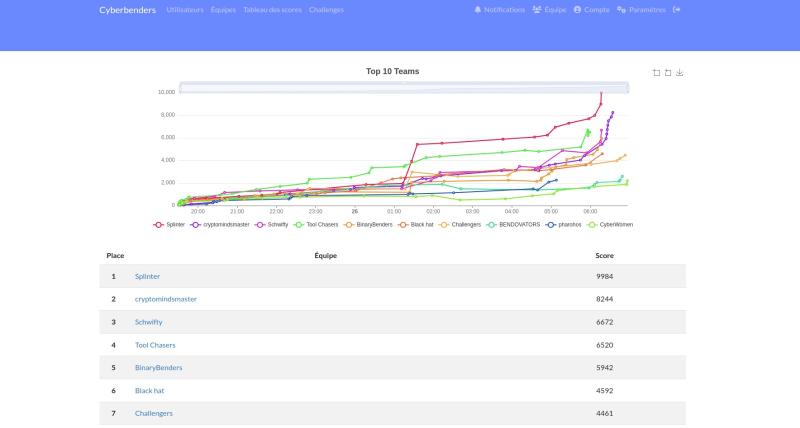The width and height of the screenshot is (800, 428).
Task: Activate the chart zoom tool icon
Action: click(x=656, y=73)
